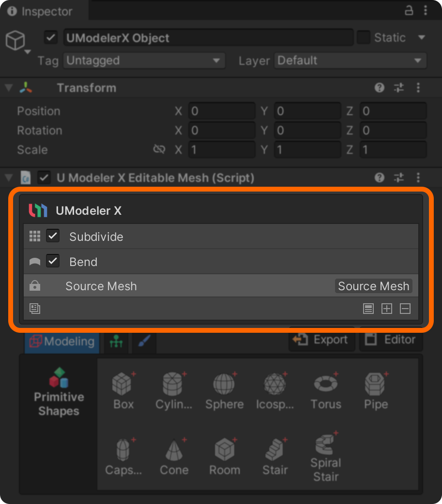Switch to the paint brush tab
The image size is (442, 504).
click(144, 341)
